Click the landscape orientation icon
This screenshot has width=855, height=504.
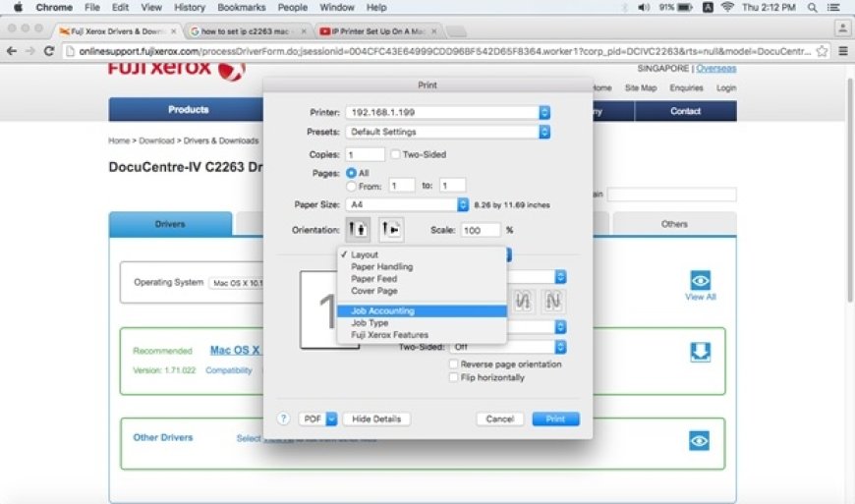coord(391,229)
